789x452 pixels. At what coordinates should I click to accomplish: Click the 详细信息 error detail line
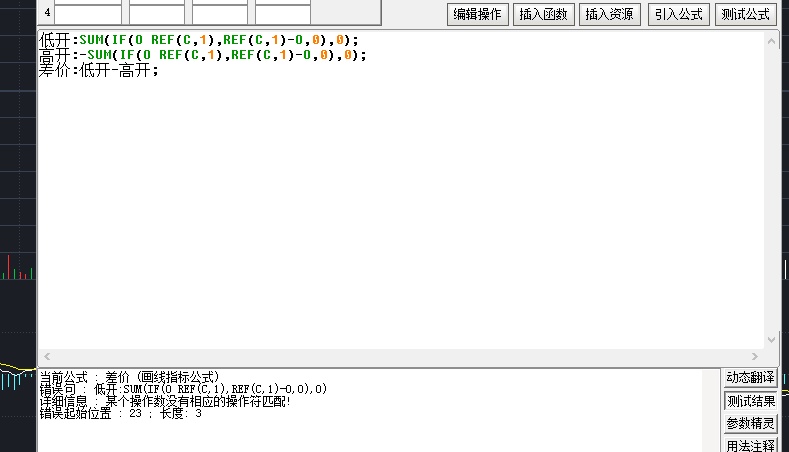(165, 402)
